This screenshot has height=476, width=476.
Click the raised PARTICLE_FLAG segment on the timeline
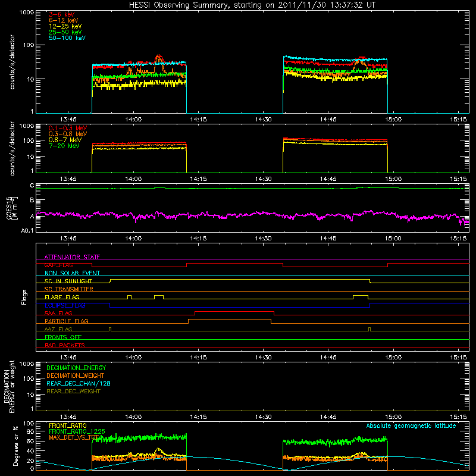pyautogui.click(x=230, y=320)
